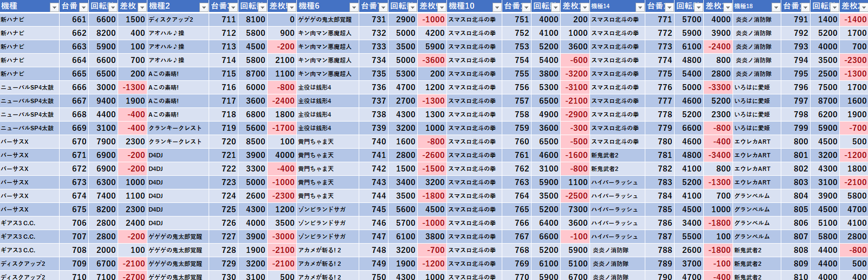Select the 8500 rotation cell
868x280 pixels.
(x=253, y=142)
